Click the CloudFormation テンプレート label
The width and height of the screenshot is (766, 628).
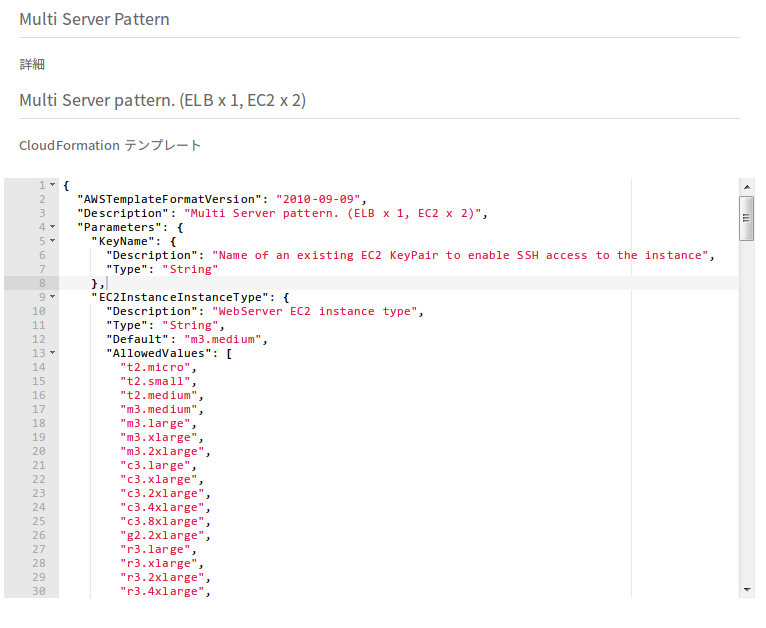110,146
